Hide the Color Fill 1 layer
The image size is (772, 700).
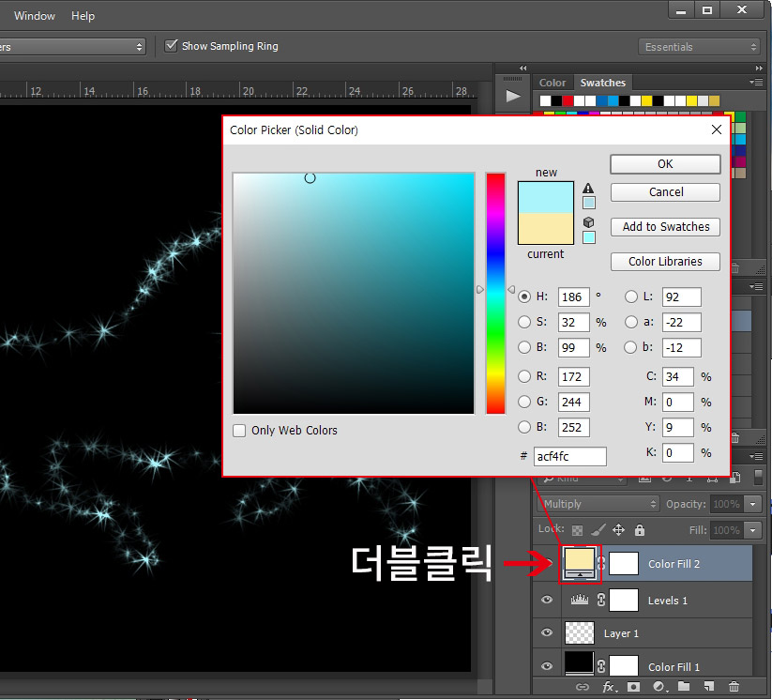547,666
